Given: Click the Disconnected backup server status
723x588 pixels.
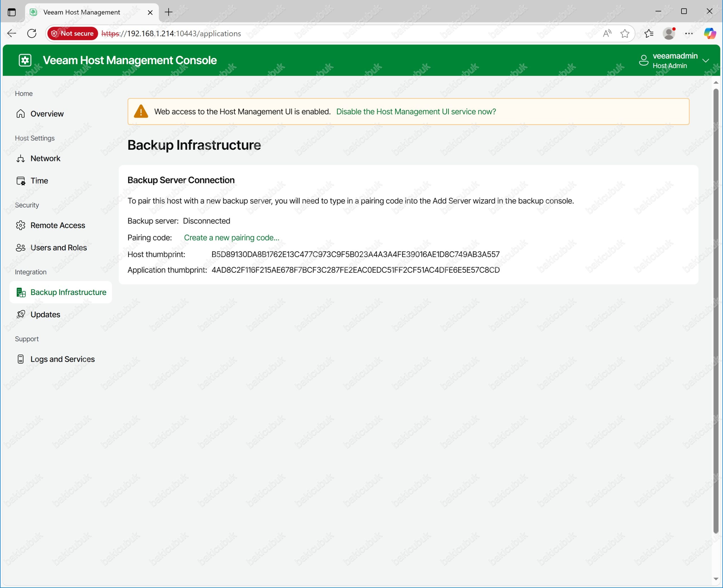Looking at the screenshot, I should tap(206, 221).
